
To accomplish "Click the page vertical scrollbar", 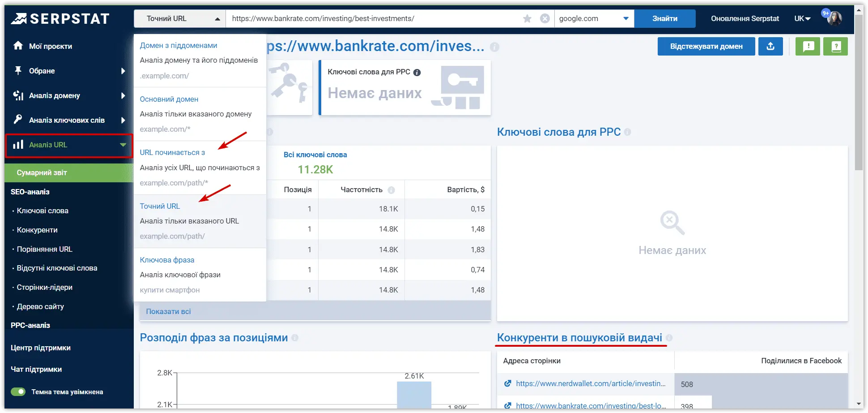I will coord(859,93).
